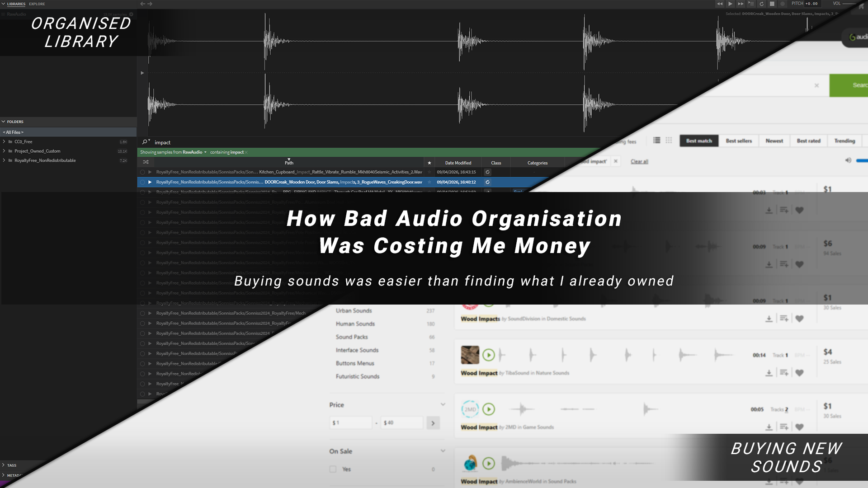Select the DOORCreak_Wooden Door row circle
The width and height of the screenshot is (868, 488).
click(142, 182)
